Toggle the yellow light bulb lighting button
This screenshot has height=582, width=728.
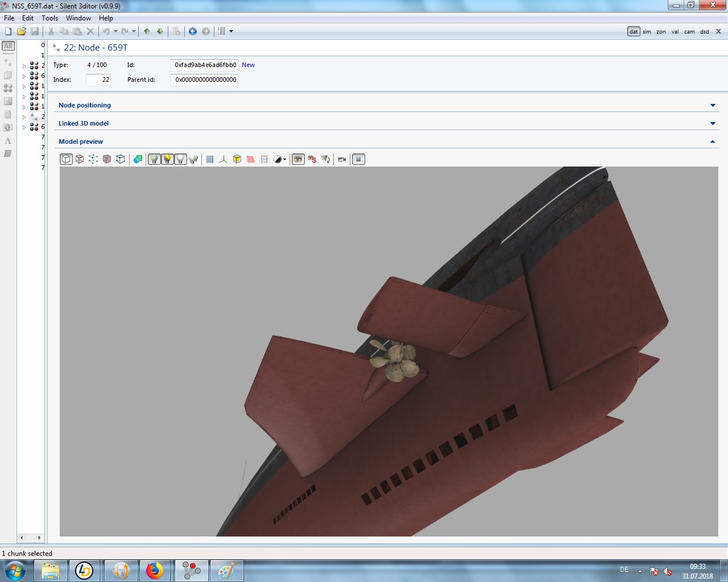click(167, 159)
